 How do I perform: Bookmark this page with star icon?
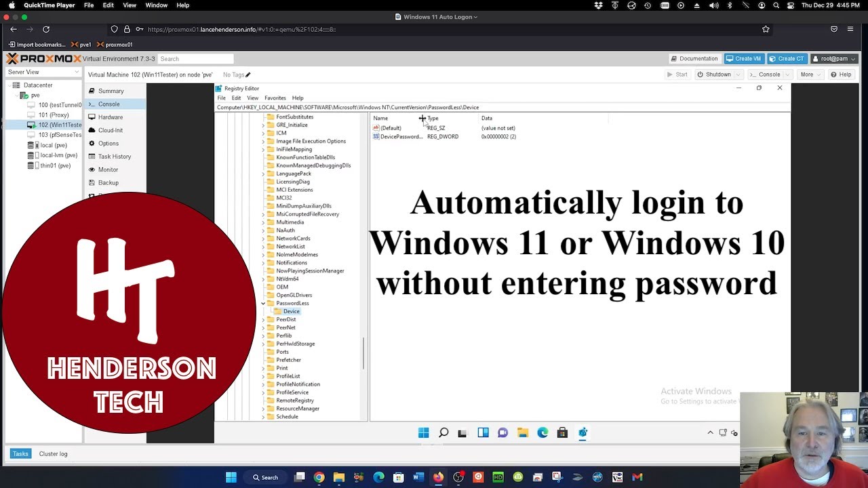766,29
